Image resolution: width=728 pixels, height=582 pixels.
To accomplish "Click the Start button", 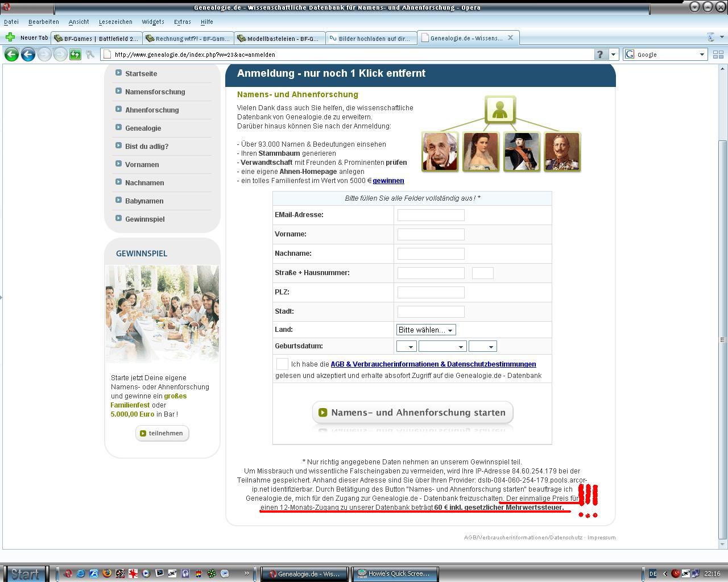I will pos(25,573).
